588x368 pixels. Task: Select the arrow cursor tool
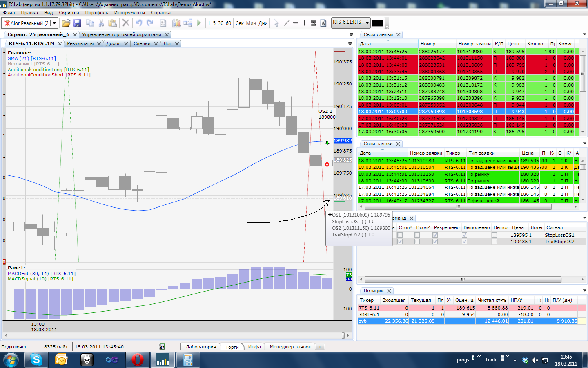(276, 23)
